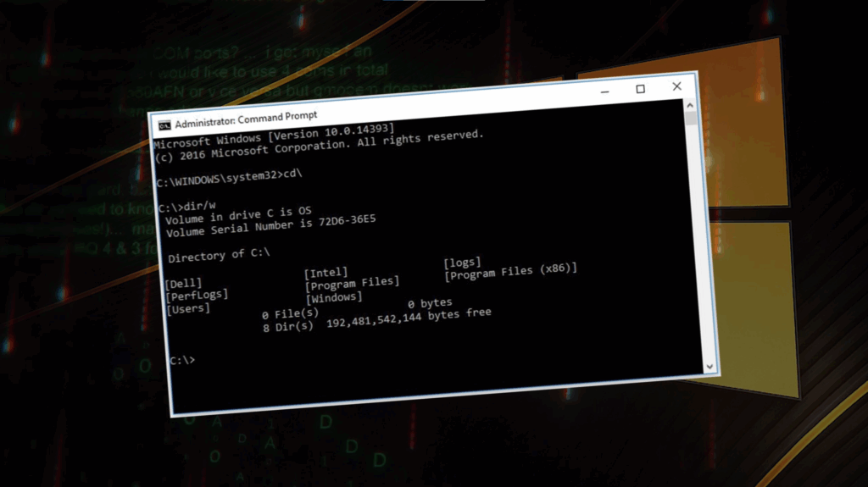Viewport: 868px width, 487px height.
Task: Click the vertical scrollbar thumb
Action: 690,118
